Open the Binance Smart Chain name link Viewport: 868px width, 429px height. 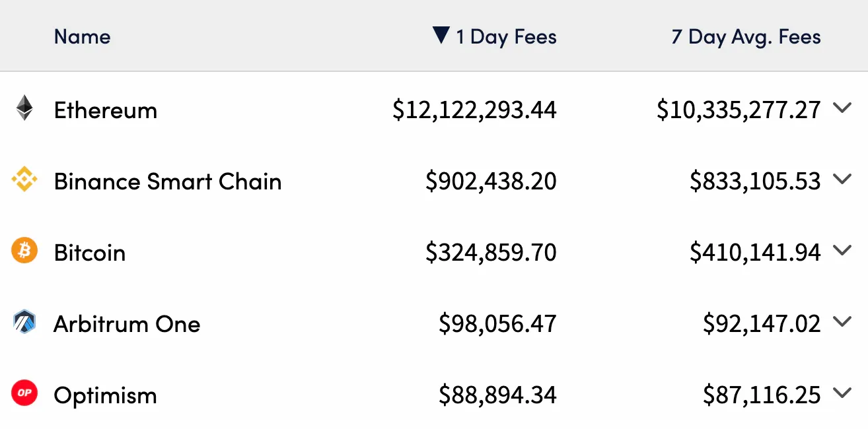click(168, 181)
